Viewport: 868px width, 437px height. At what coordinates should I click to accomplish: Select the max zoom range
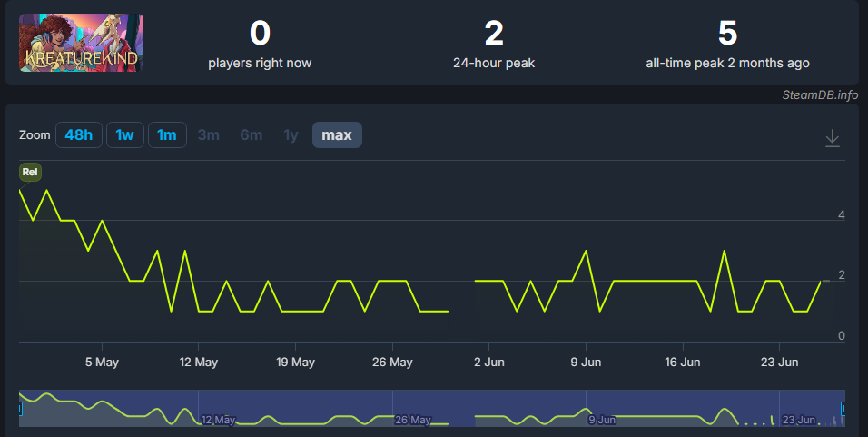point(337,135)
